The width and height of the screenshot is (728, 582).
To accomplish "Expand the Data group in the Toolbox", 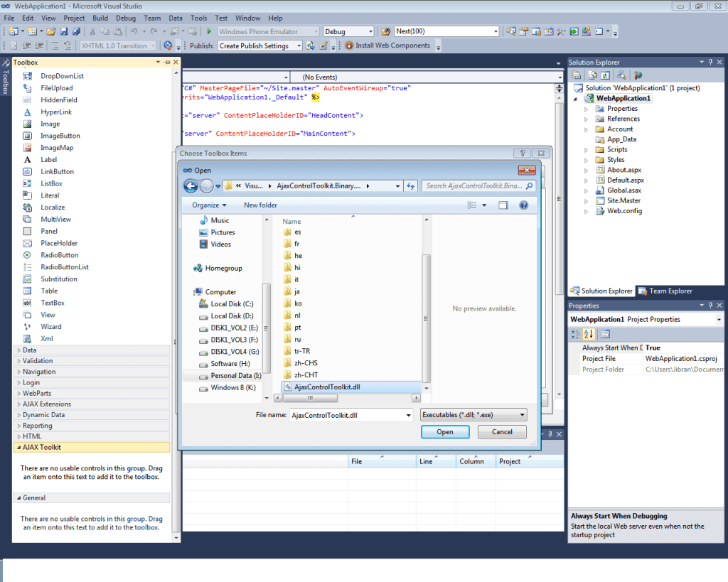I will 19,350.
